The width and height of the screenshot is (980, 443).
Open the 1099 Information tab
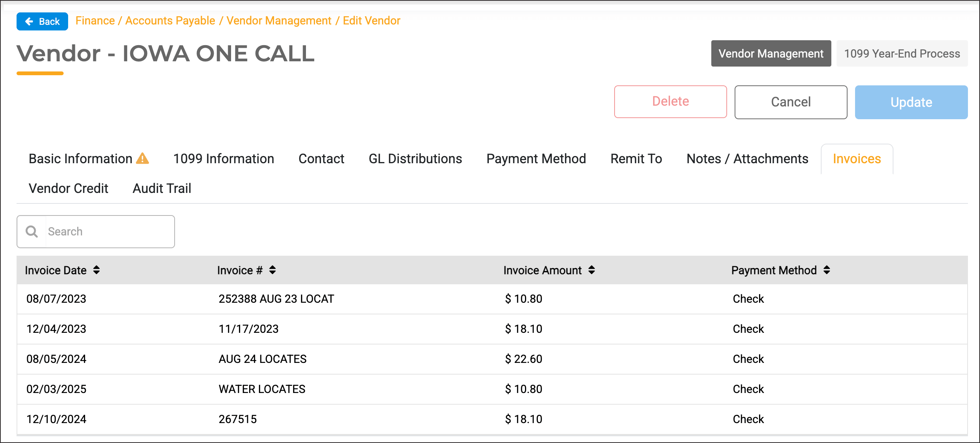(224, 159)
